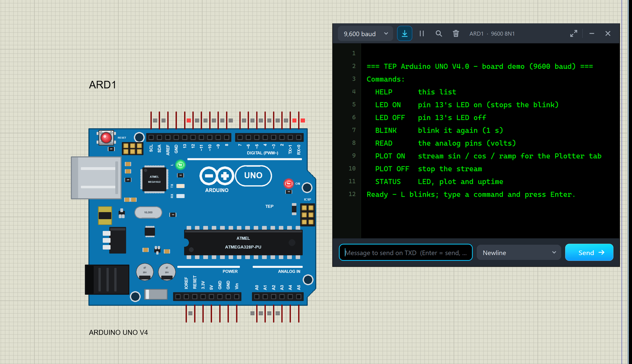Click the 'PLOT ON' command line in terminal
This screenshot has height=364, width=632.
click(488, 156)
